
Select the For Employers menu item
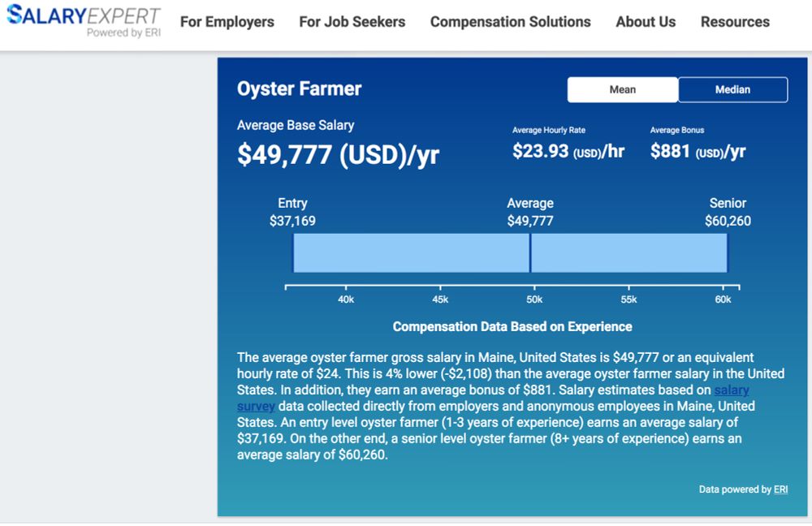click(x=227, y=22)
